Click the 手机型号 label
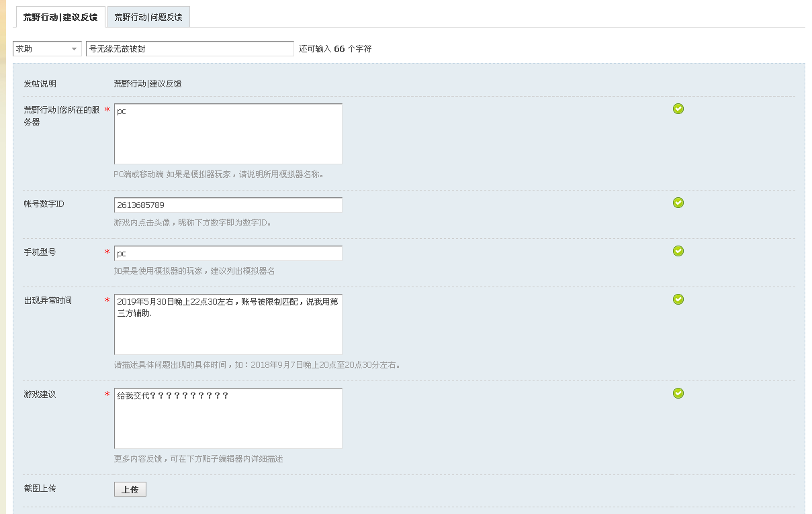 pyautogui.click(x=40, y=252)
